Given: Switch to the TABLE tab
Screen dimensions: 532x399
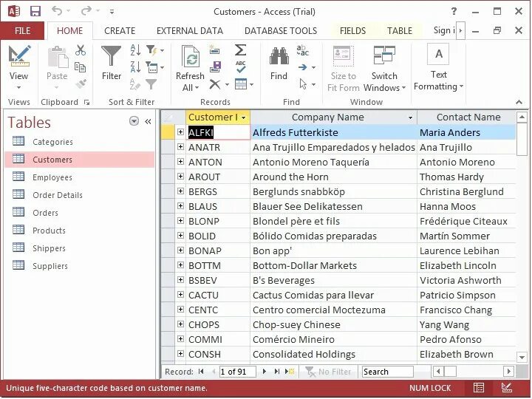Looking at the screenshot, I should (x=399, y=30).
